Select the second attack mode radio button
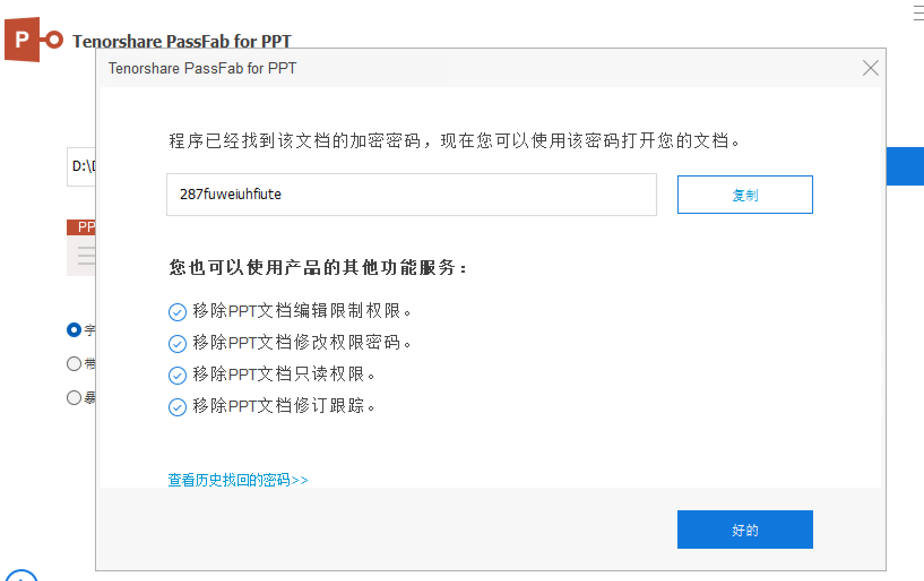Screen dimensions: 924x581 [x=74, y=364]
